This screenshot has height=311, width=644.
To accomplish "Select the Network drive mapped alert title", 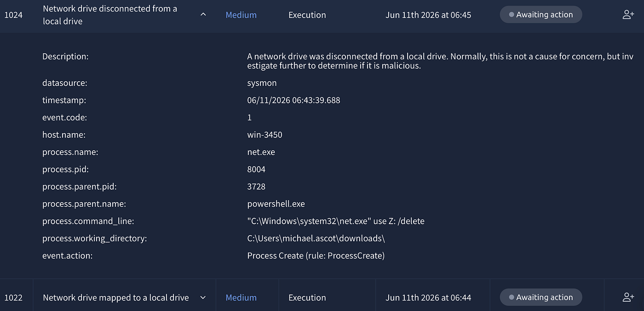I will [116, 298].
